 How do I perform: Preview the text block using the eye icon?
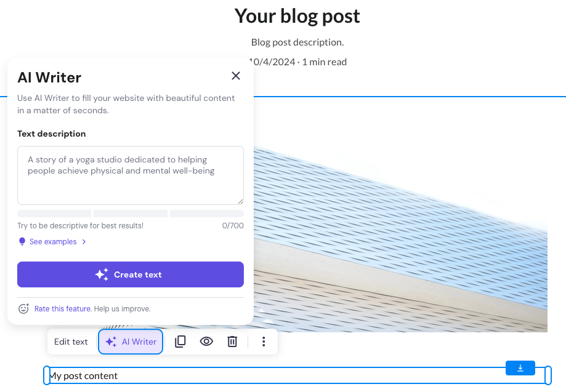(206, 342)
